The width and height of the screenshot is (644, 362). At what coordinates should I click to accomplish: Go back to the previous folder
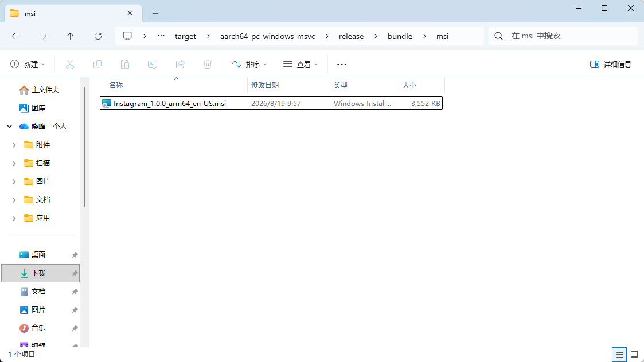point(15,36)
